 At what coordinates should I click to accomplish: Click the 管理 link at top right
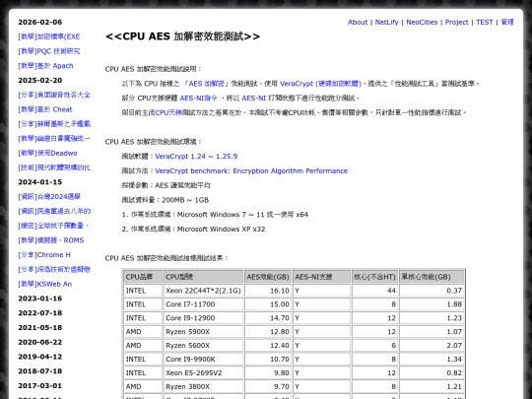(507, 22)
